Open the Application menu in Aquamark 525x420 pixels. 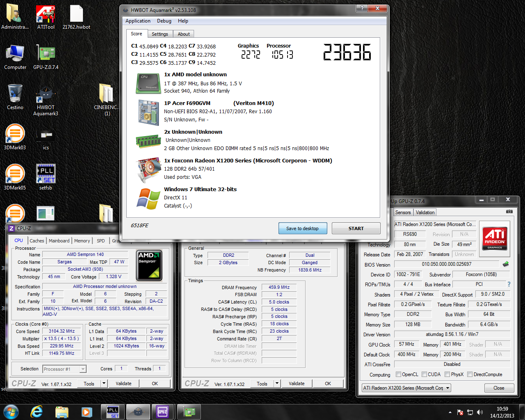click(138, 21)
